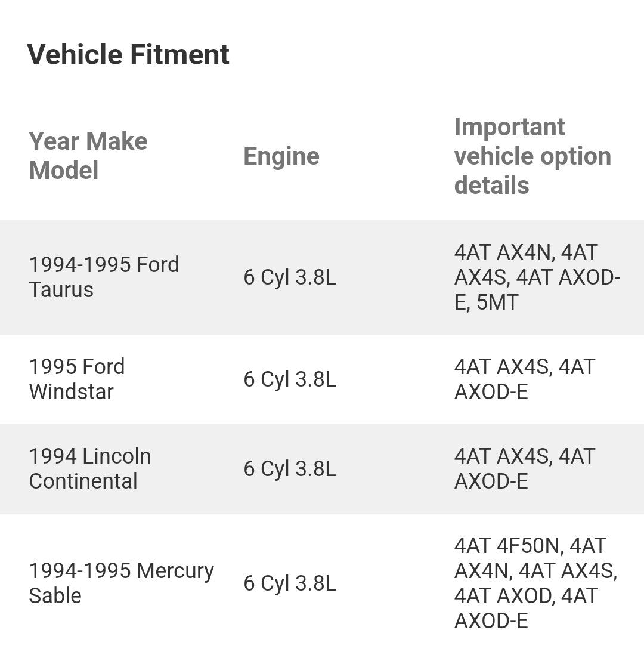
Task: Click the Vehicle Fitment heading
Action: [128, 55]
